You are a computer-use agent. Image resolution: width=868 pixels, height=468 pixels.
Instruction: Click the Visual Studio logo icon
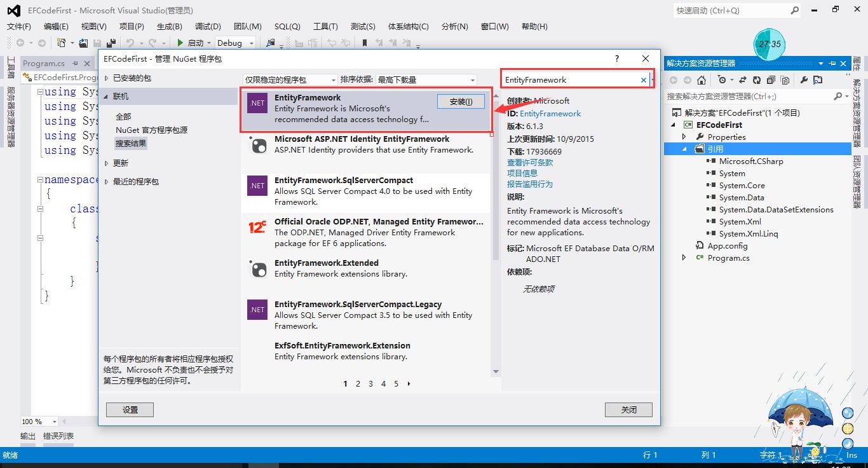point(13,10)
